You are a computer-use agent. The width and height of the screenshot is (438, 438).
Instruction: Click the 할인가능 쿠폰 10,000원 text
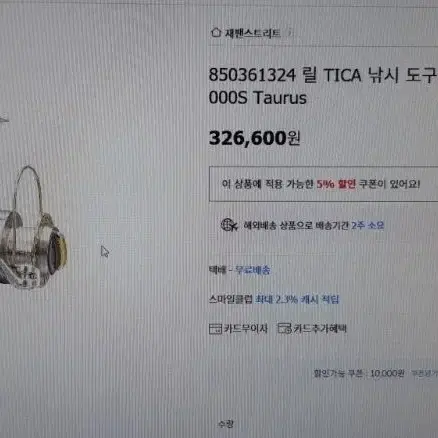click(359, 373)
